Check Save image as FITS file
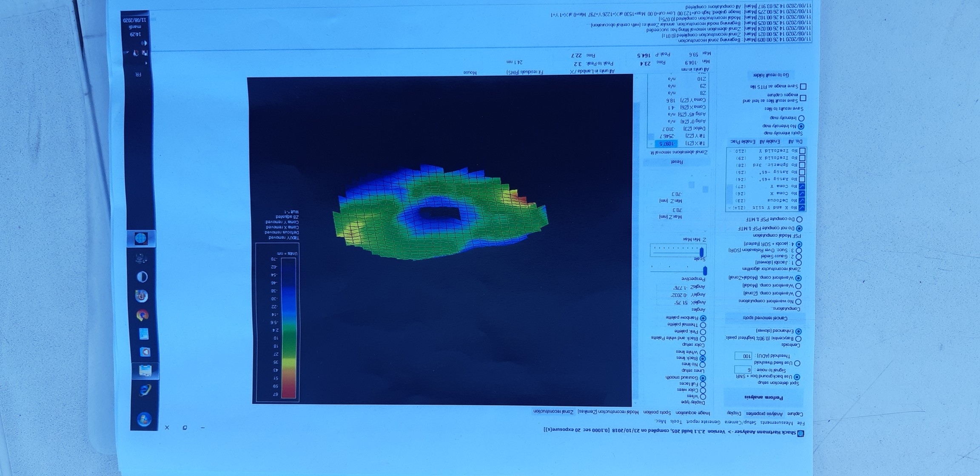This screenshot has height=476, width=980. [x=803, y=87]
